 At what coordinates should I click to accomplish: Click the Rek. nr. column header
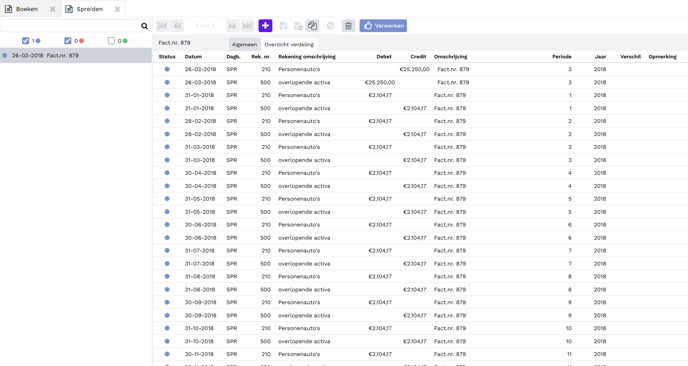pyautogui.click(x=261, y=57)
